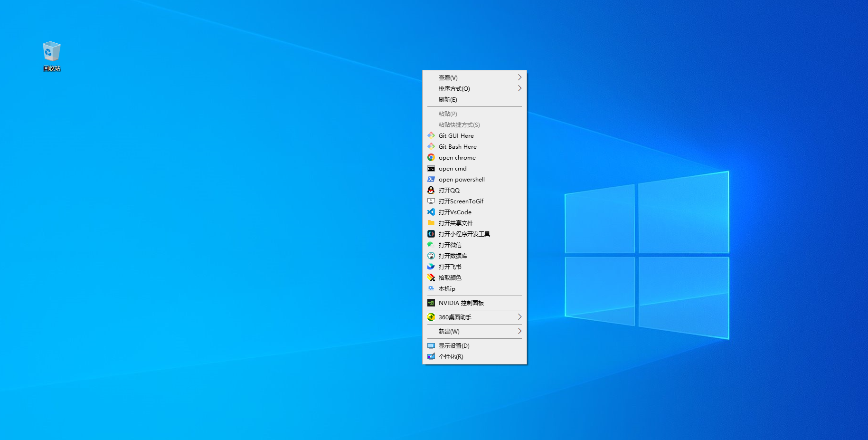Screen dimensions: 868x440
Task: Click the display settings monitor icon
Action: (431, 345)
